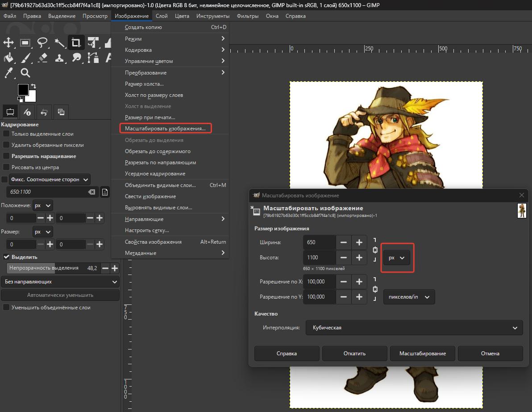Open the Положение units dropdown
This screenshot has height=412, width=532.
(x=42, y=205)
